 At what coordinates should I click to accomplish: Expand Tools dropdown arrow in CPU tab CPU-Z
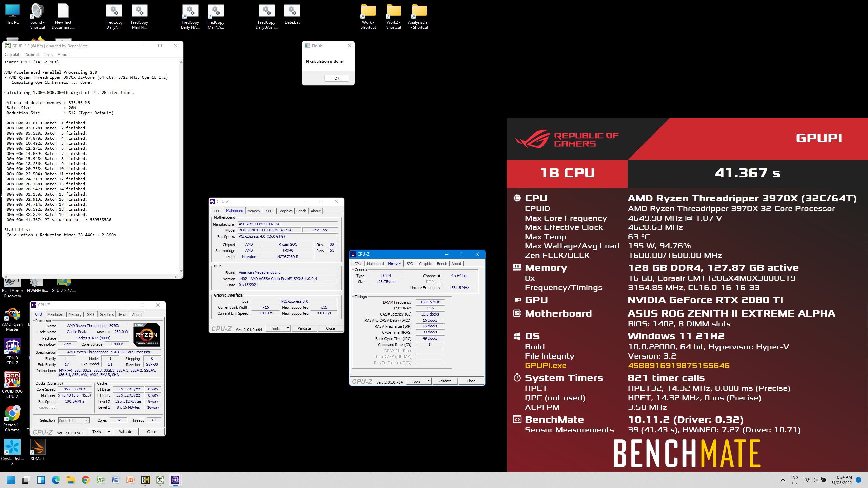click(109, 432)
